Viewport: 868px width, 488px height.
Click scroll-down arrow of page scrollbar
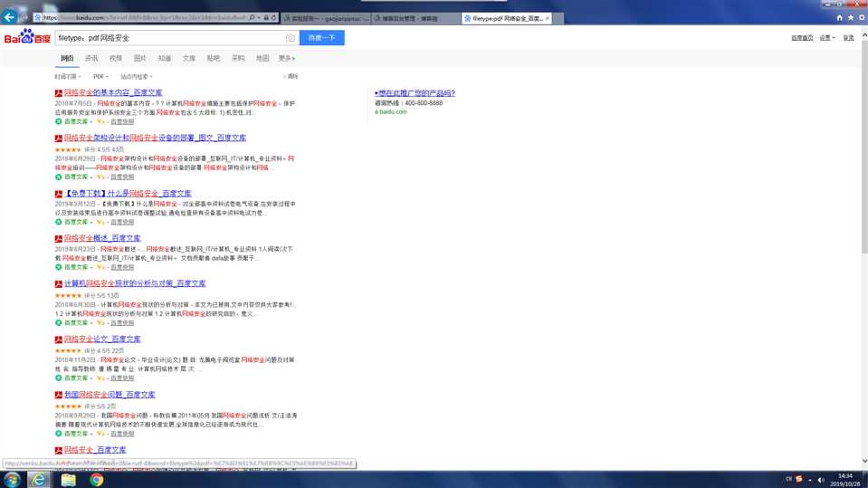pos(864,461)
